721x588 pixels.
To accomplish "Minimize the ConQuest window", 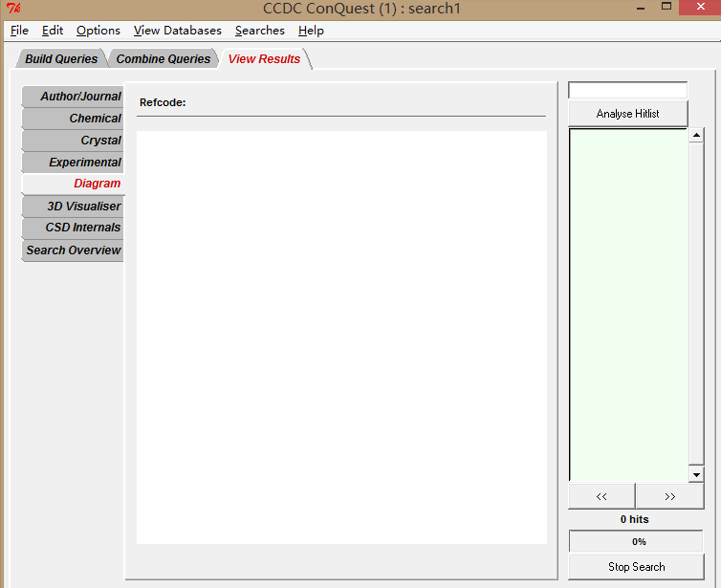I will click(641, 8).
